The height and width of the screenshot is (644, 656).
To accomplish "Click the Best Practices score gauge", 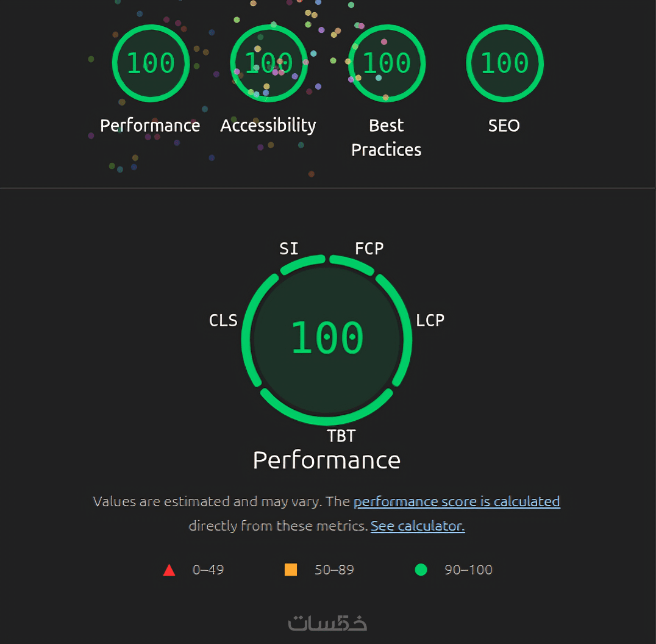I will coord(387,63).
